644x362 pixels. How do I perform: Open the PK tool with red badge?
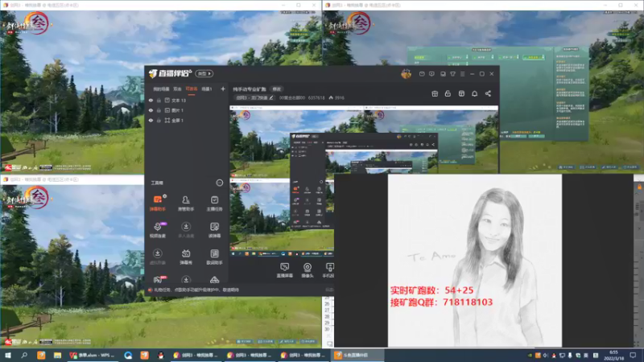coord(158,280)
